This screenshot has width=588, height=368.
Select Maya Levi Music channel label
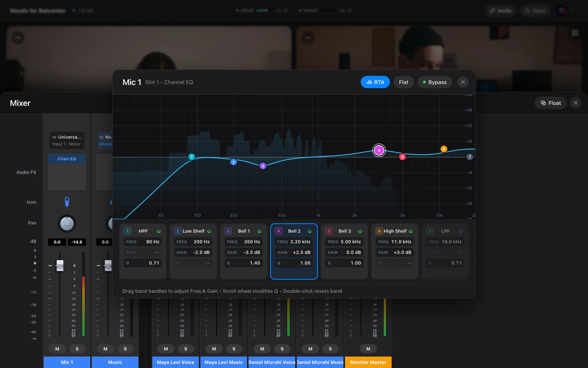point(223,362)
